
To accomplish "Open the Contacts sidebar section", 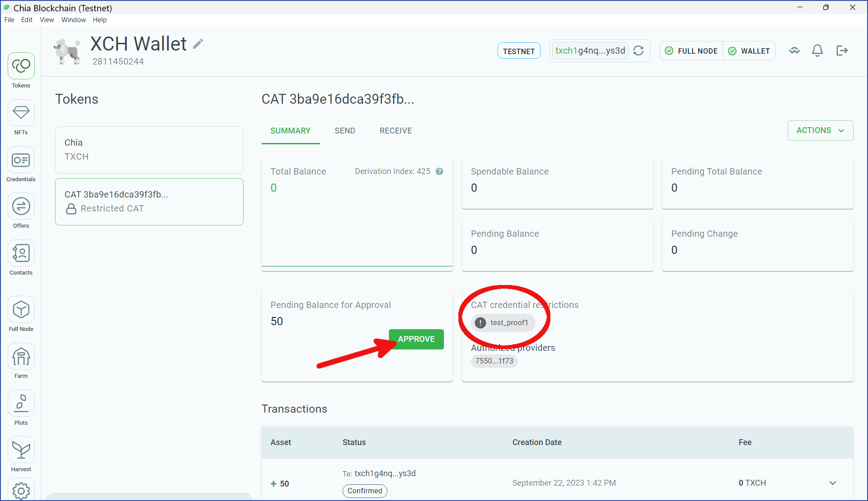I will pyautogui.click(x=21, y=258).
